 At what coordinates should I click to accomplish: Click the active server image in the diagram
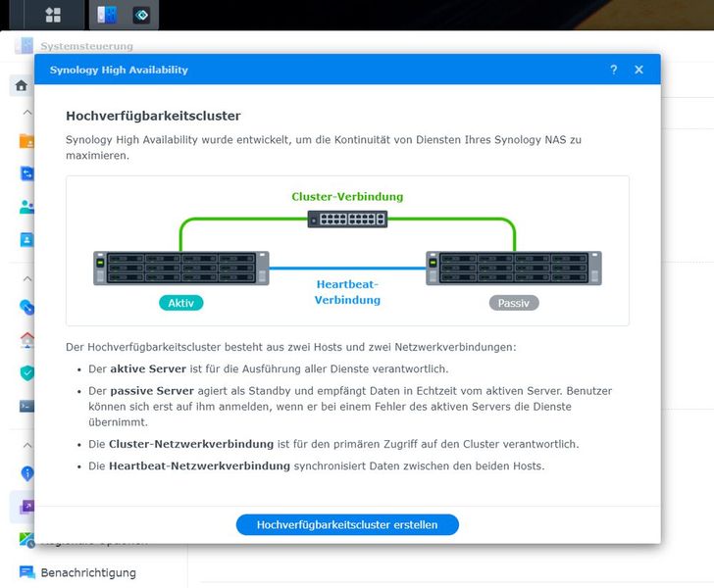coord(181,269)
